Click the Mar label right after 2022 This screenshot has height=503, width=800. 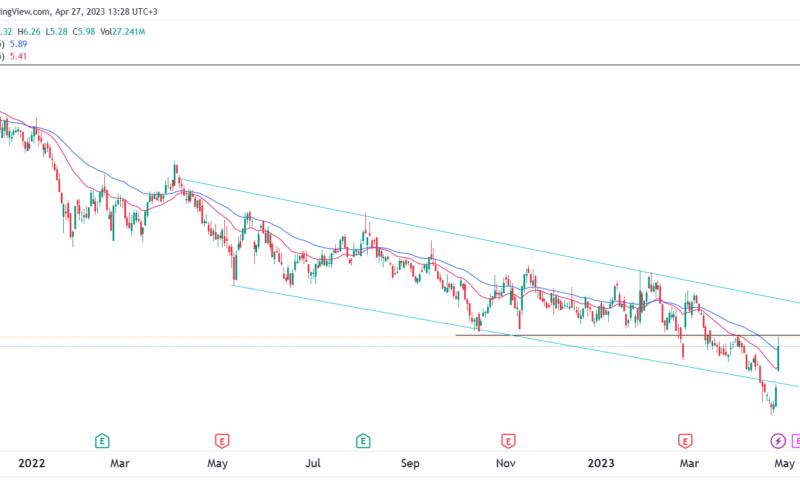point(120,463)
